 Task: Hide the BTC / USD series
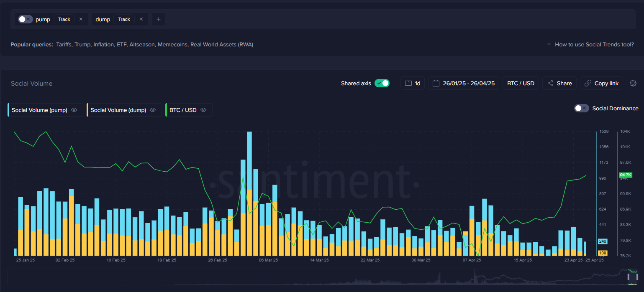203,110
